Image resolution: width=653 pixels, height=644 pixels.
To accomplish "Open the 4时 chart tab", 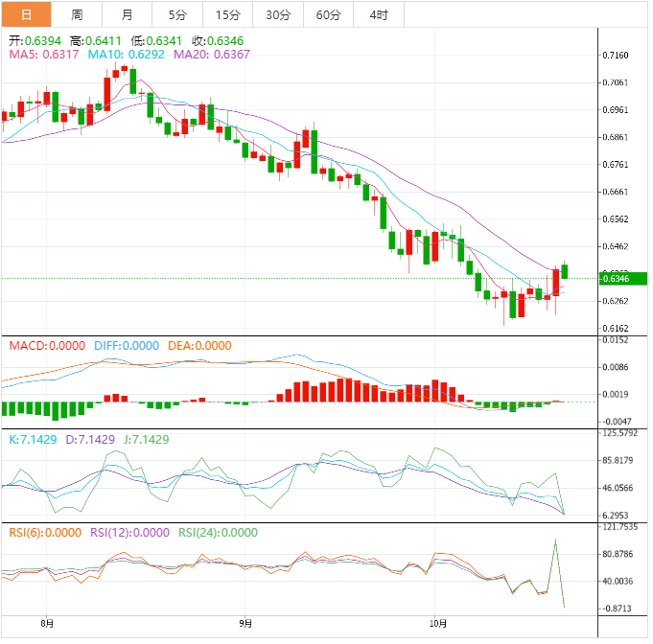I will pyautogui.click(x=379, y=14).
